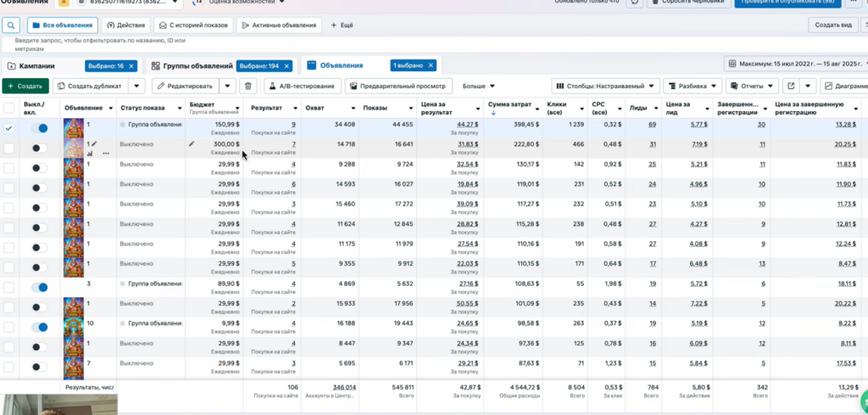Enable the ad in the 130,17 $ row
The image size is (868, 415).
click(x=39, y=168)
